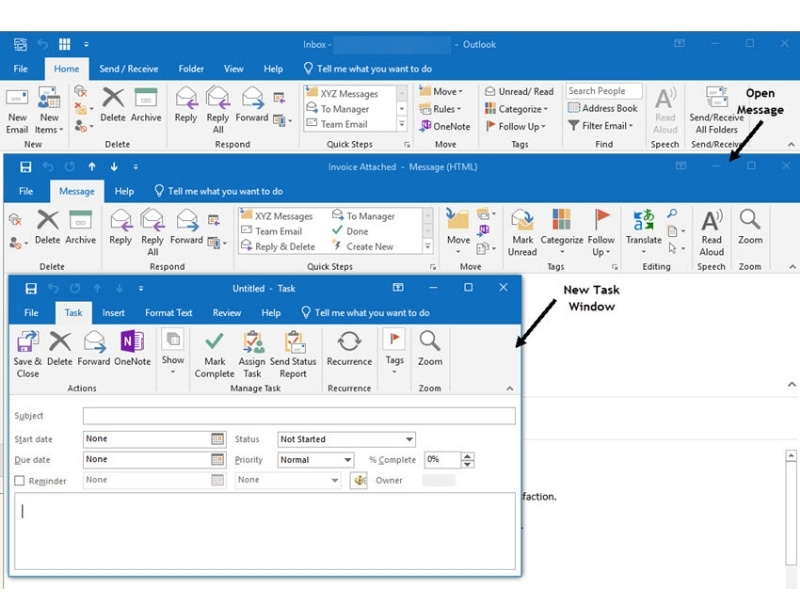Viewport: 800px width, 600px height.
Task: Click the Subject input field
Action: pos(299,416)
